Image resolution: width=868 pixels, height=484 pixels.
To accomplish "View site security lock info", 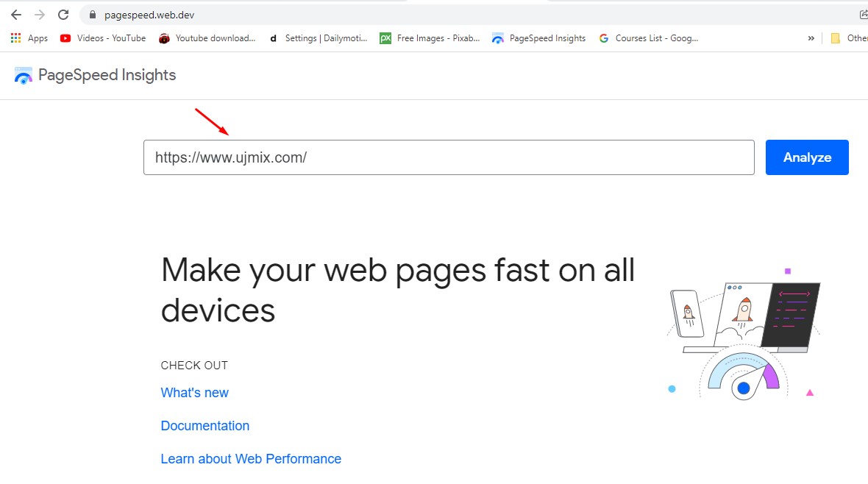I will pyautogui.click(x=93, y=15).
